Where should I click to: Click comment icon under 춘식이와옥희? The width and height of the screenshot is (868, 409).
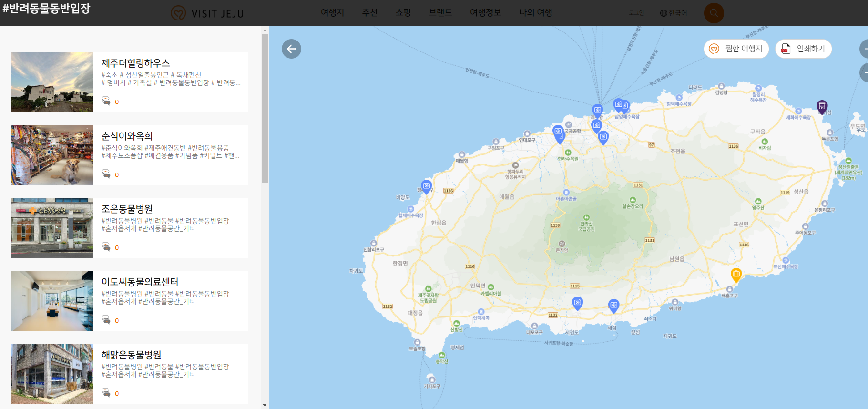tap(106, 174)
